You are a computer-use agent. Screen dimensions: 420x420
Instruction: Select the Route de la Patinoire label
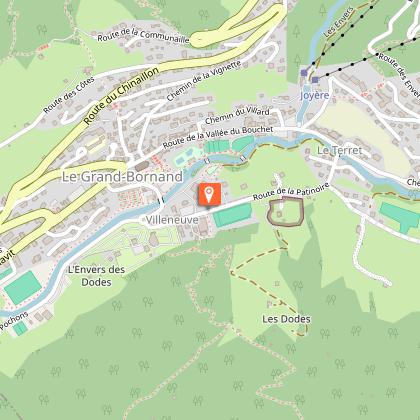tap(291, 192)
